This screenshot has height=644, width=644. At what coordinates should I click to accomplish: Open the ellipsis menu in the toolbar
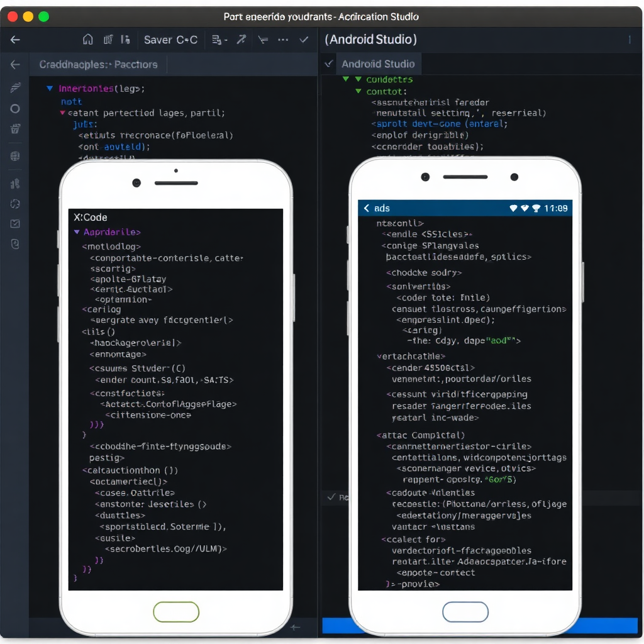(x=282, y=40)
